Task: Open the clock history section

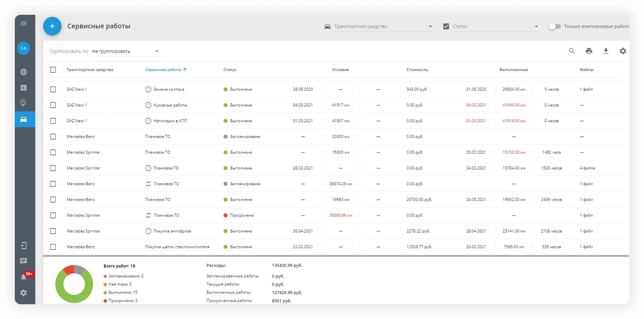Action: 23,103
